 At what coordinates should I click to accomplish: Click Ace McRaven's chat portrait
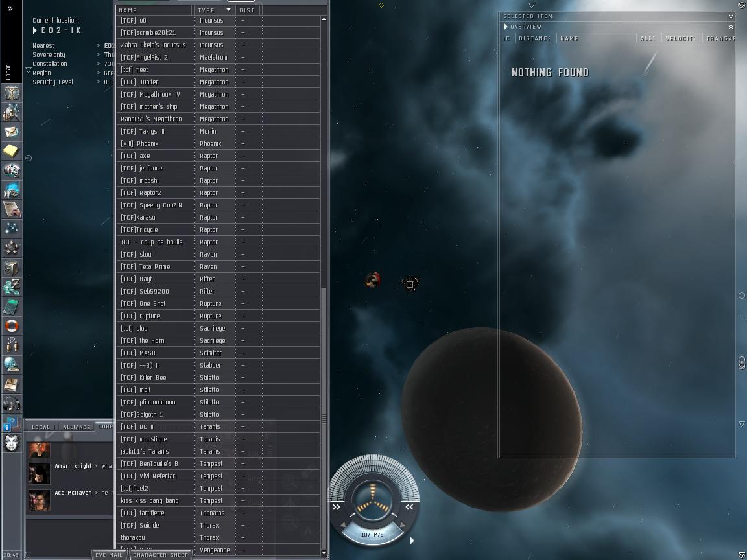39,500
